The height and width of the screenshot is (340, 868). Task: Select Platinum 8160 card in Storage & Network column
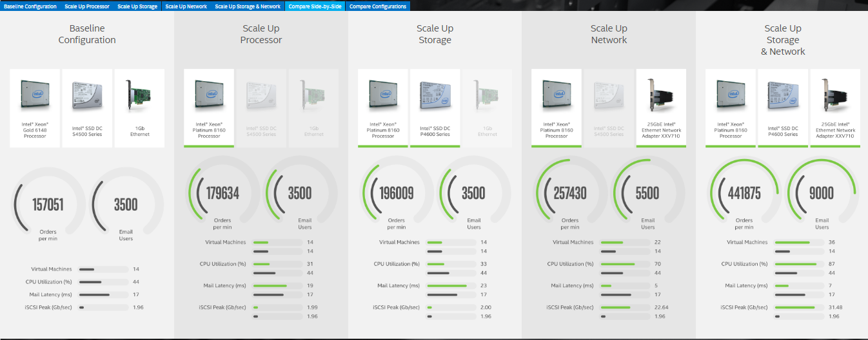[731, 108]
